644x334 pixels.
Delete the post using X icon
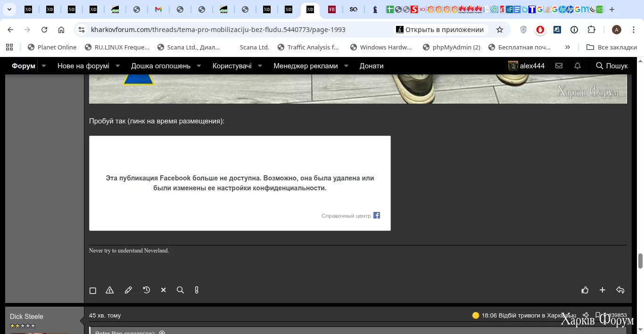coord(164,290)
